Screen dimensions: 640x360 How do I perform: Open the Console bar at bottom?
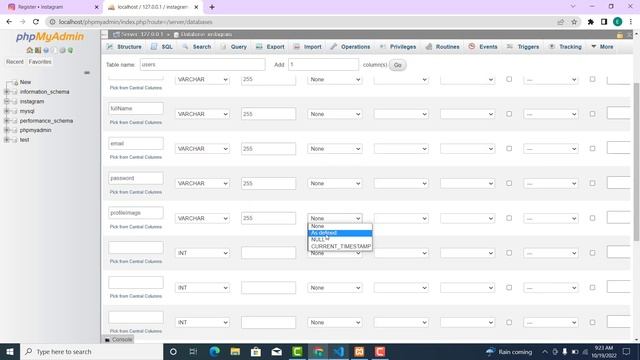pyautogui.click(x=119, y=340)
